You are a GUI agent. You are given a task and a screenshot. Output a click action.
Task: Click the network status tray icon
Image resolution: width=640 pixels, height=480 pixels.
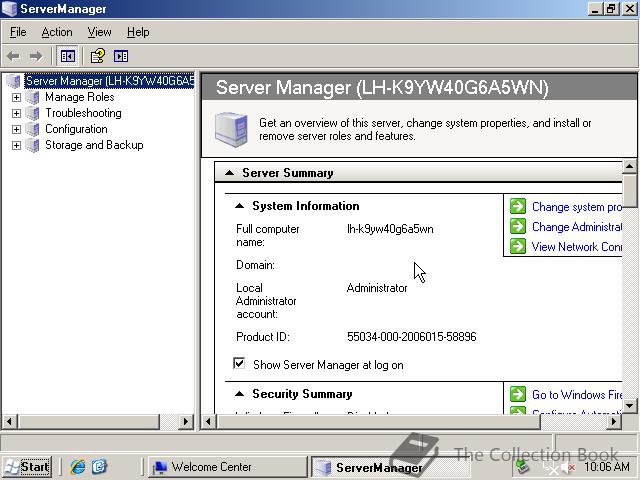click(549, 468)
